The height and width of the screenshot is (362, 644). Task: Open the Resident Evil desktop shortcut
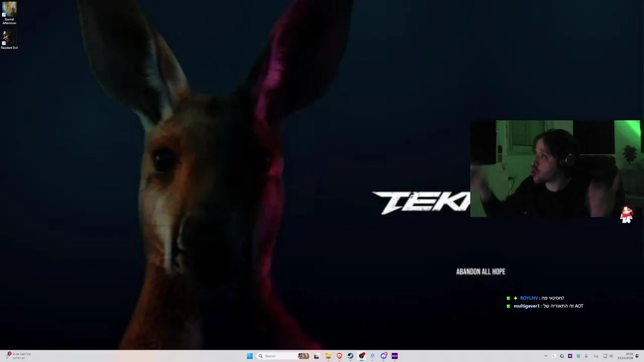(x=9, y=40)
